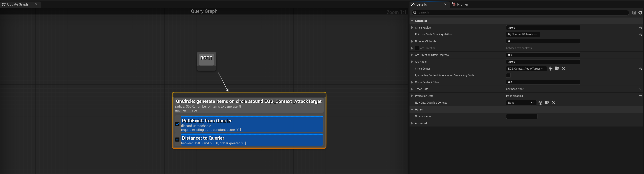This screenshot has height=174, width=644.
Task: Select the PathExist: from Querier test
Action: tap(252, 125)
